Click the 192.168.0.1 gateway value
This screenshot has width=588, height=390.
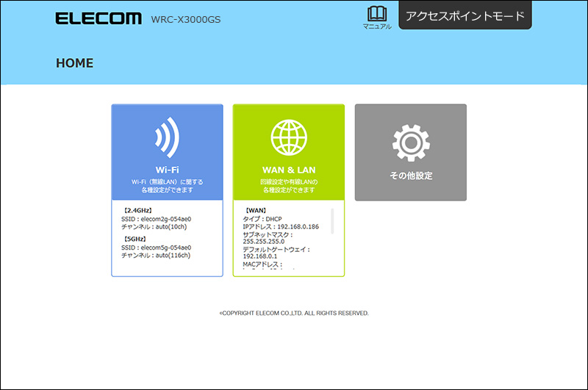pyautogui.click(x=260, y=256)
